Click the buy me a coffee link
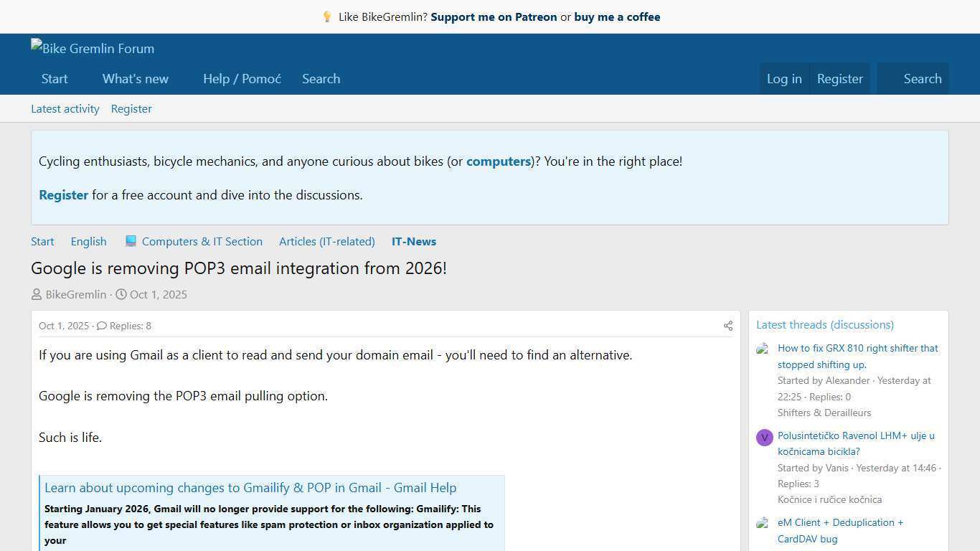980x551 pixels. click(617, 17)
